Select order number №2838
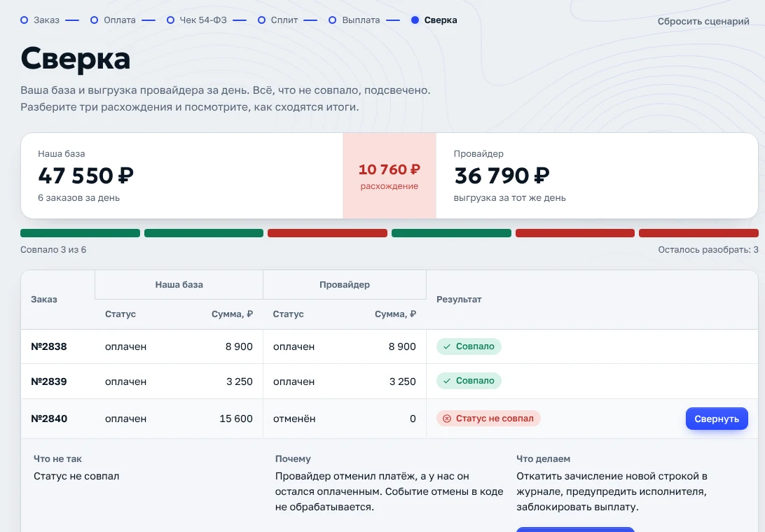765x532 pixels. (49, 346)
